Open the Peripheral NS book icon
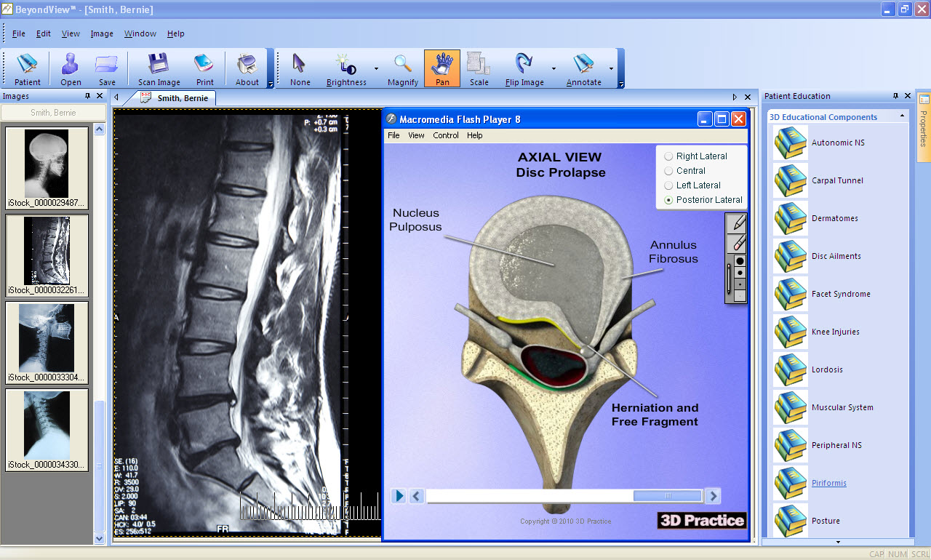The height and width of the screenshot is (560, 931). (x=791, y=446)
